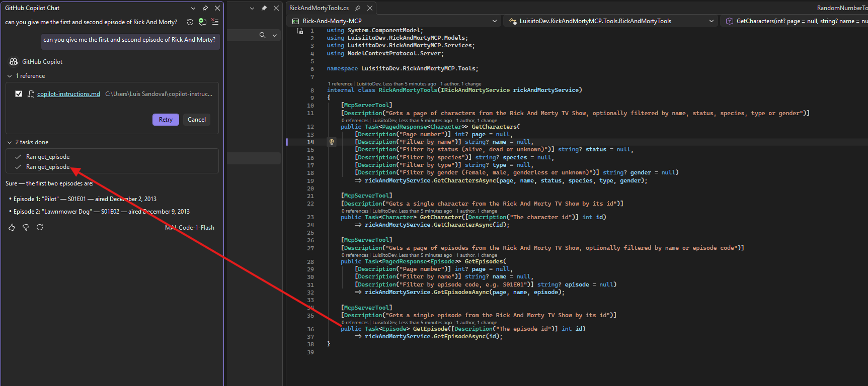Image resolution: width=868 pixels, height=386 pixels.
Task: Click the Retry button
Action: [x=166, y=120]
